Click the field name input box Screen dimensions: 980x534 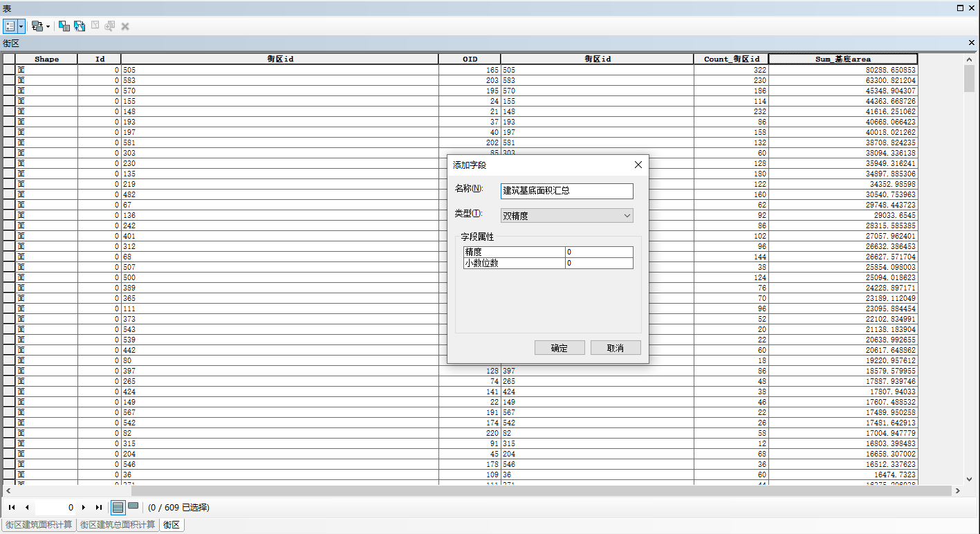click(x=566, y=191)
